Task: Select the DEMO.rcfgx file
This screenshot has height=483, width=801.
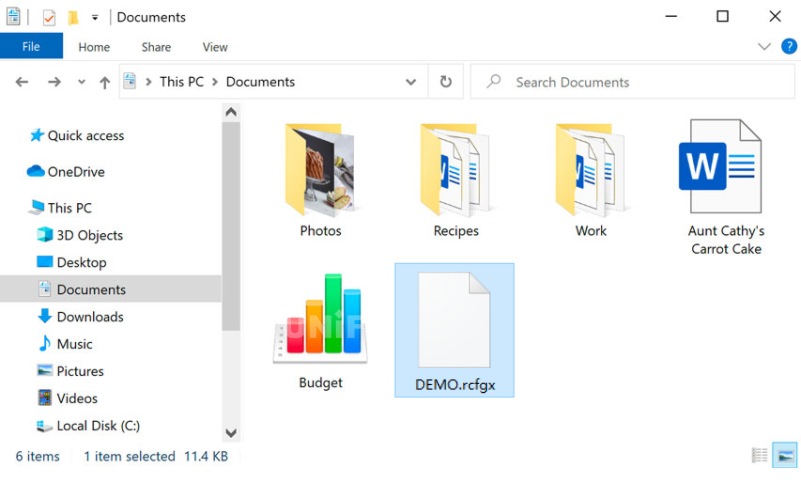Action: point(455,330)
